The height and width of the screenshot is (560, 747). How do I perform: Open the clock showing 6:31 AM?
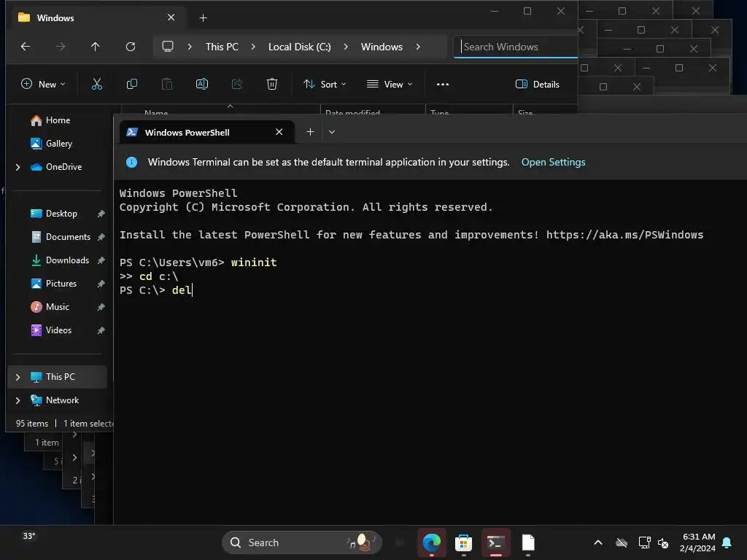[x=698, y=542]
